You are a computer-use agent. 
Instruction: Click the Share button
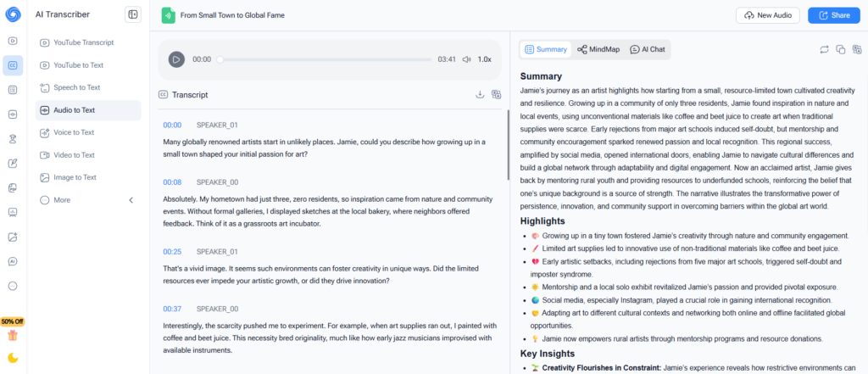click(834, 15)
